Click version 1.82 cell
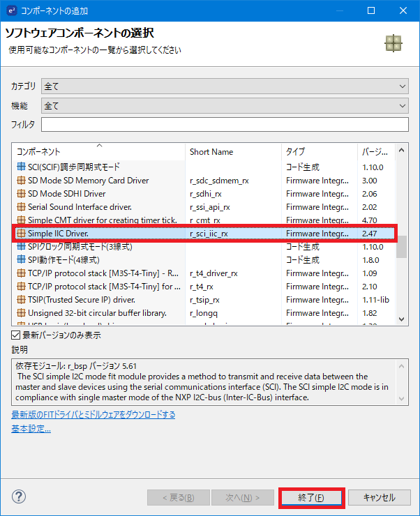Image resolution: width=420 pixels, height=516 pixels. pos(369,313)
